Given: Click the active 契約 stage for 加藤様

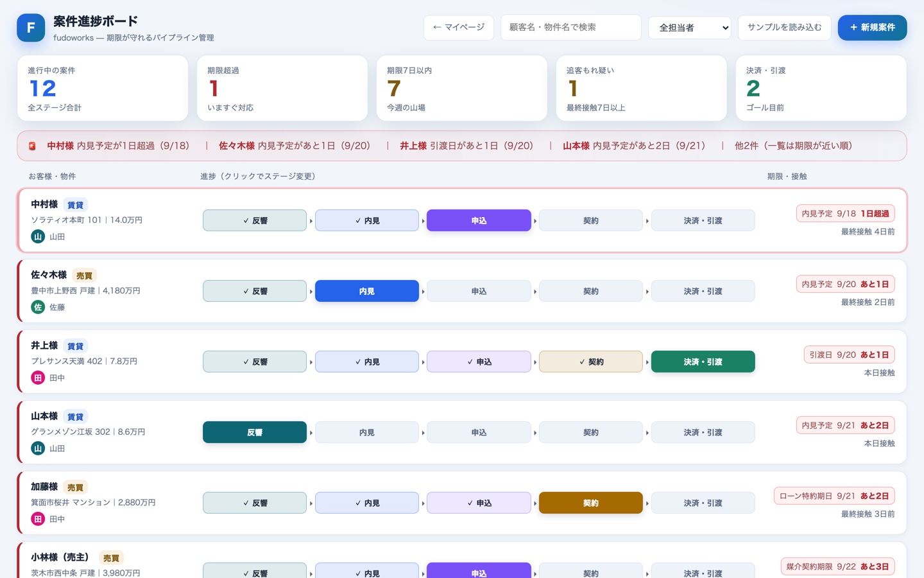Looking at the screenshot, I should [591, 503].
